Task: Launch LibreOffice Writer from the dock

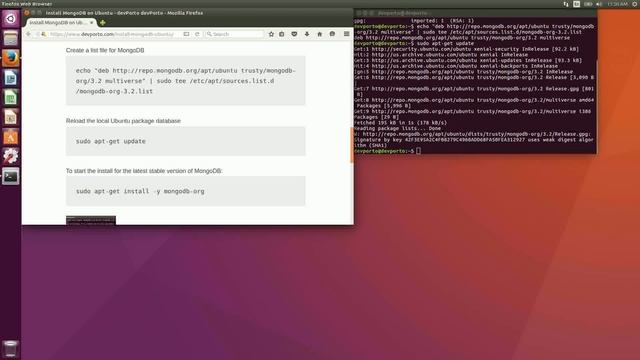Action: 11,78
